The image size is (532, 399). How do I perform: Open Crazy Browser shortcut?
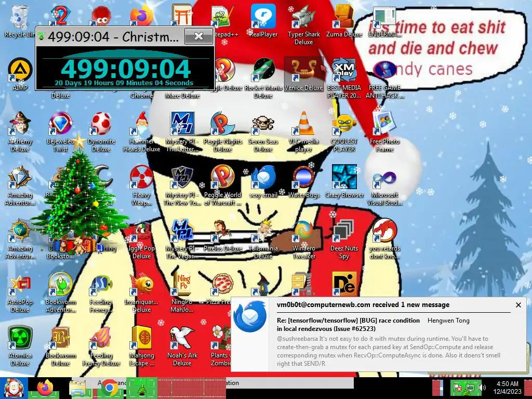344,181
